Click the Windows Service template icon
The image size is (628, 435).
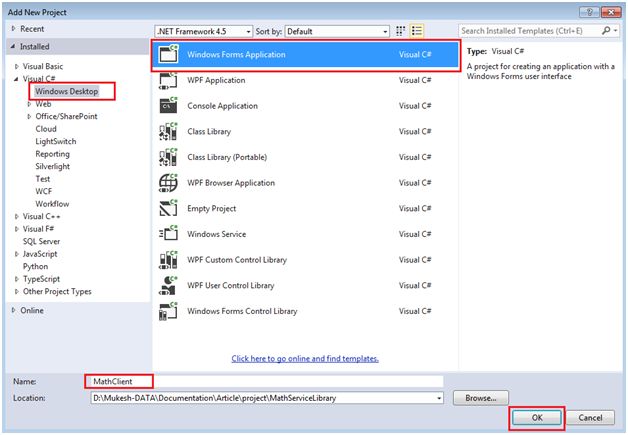168,234
